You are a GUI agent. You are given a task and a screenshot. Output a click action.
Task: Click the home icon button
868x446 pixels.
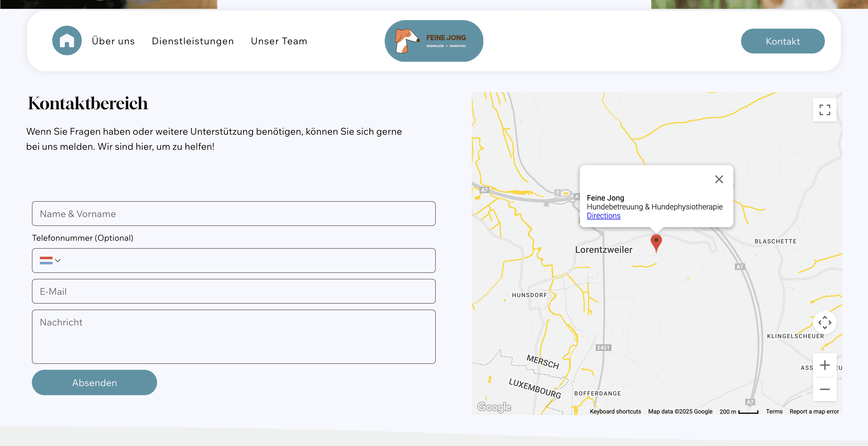coord(67,40)
